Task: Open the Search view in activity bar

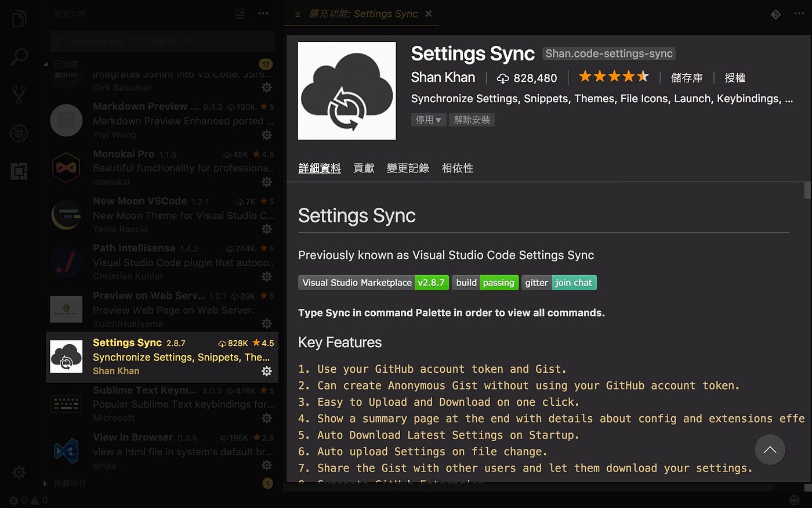Action: [19, 56]
